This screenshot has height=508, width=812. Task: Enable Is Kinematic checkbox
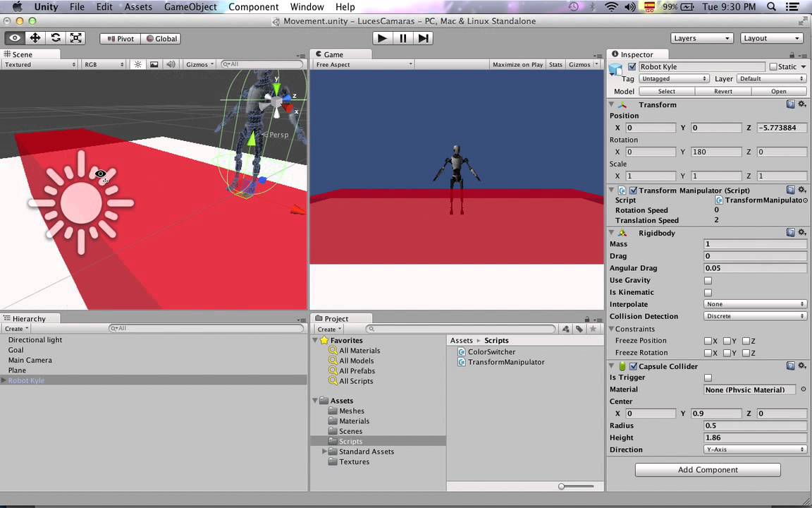708,292
